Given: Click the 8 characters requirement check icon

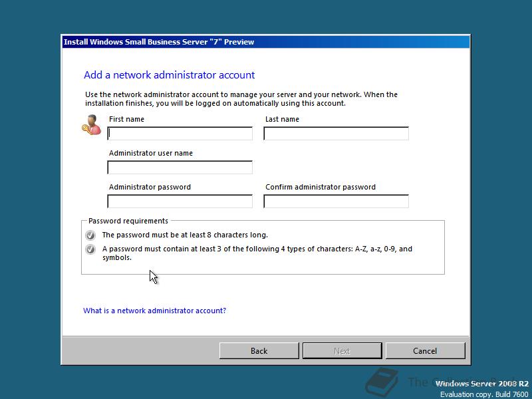Looking at the screenshot, I should tap(90, 235).
